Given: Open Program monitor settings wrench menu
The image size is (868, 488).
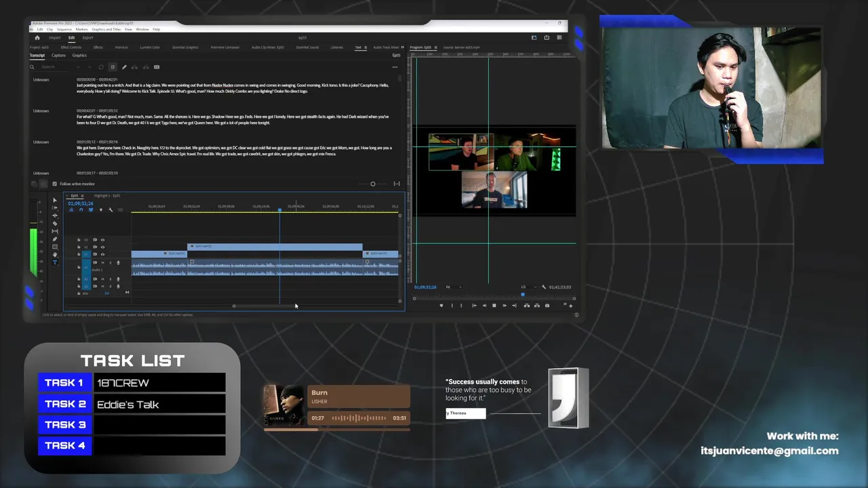Looking at the screenshot, I should [x=544, y=287].
